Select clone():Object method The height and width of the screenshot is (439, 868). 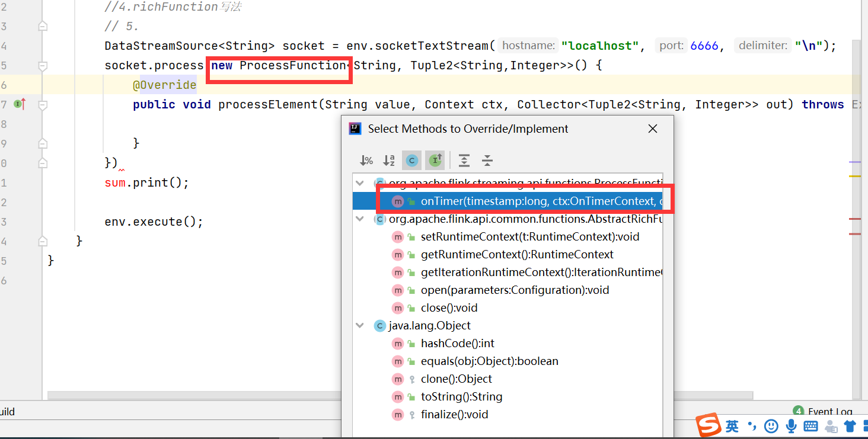point(457,379)
